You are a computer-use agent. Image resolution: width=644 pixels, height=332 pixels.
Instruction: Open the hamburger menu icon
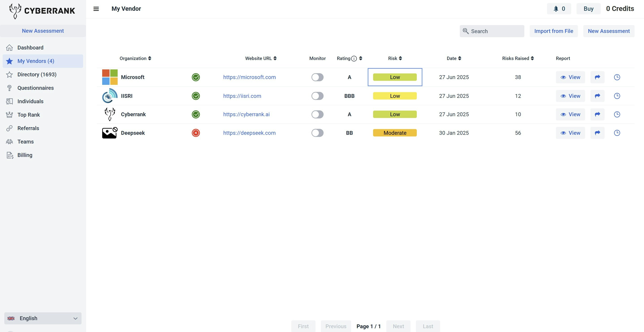pos(96,9)
